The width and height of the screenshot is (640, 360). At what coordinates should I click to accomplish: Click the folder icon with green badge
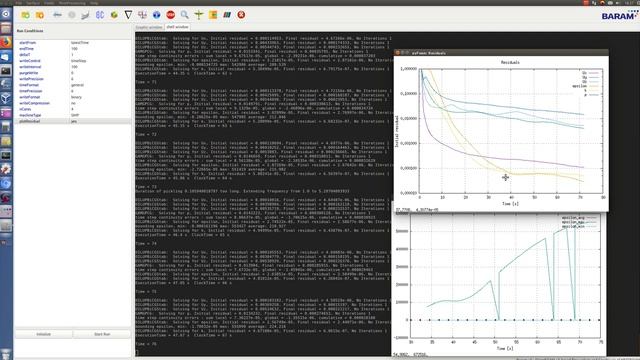click(25, 15)
